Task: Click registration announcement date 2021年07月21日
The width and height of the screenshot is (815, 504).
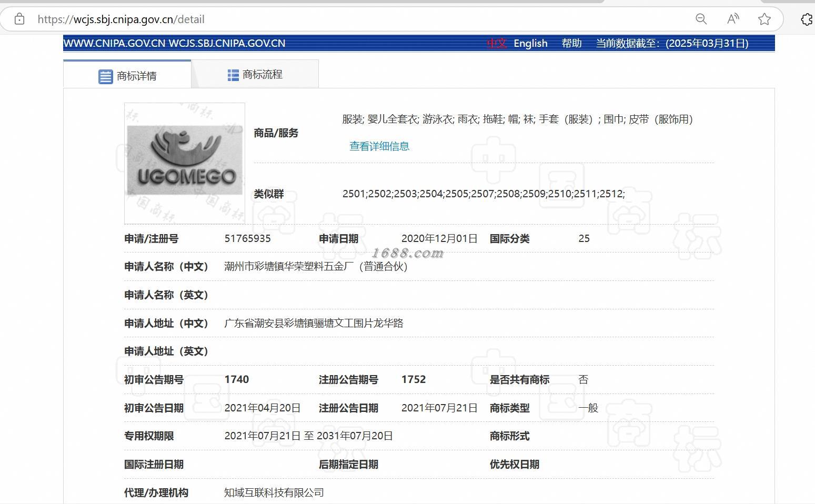Action: click(x=439, y=408)
